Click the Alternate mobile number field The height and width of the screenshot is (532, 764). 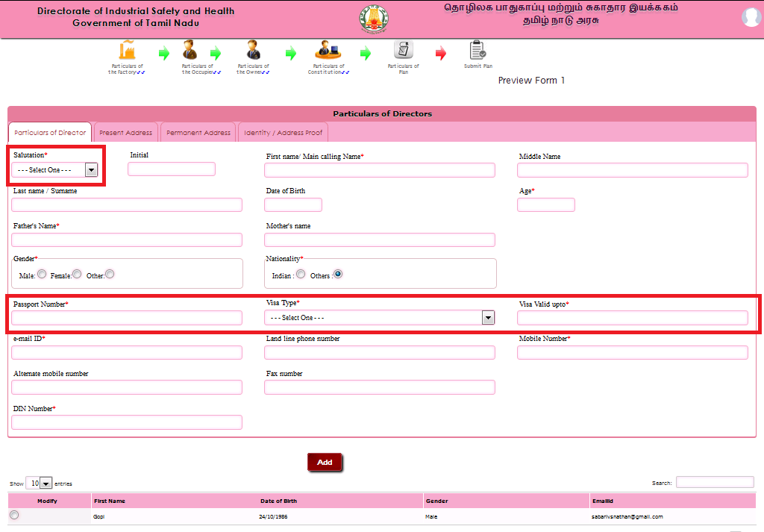tap(127, 387)
